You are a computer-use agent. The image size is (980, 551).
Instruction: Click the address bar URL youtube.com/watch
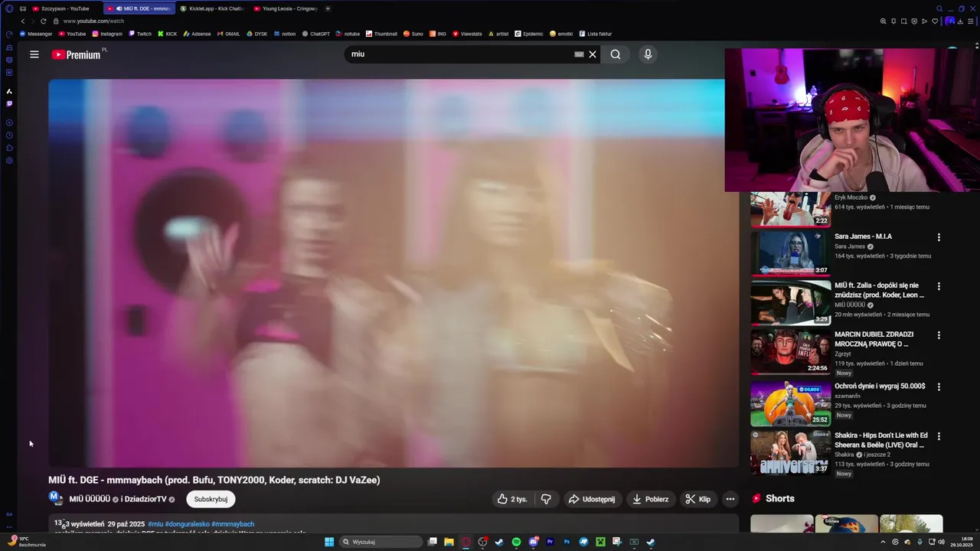tap(94, 21)
